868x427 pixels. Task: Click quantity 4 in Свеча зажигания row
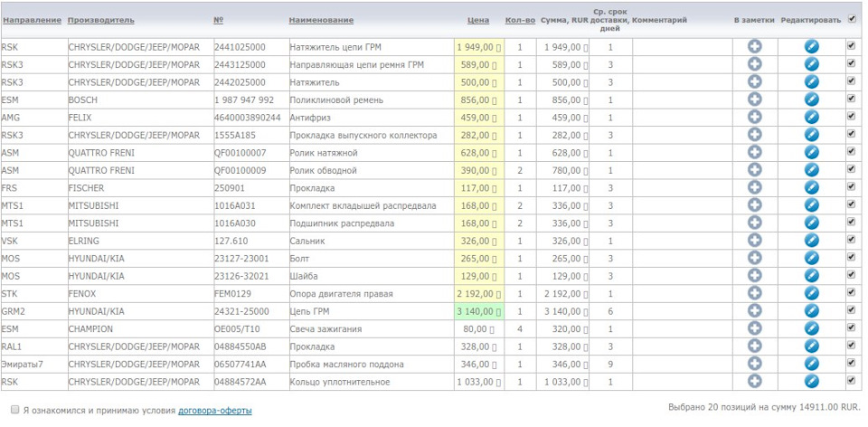tap(520, 329)
